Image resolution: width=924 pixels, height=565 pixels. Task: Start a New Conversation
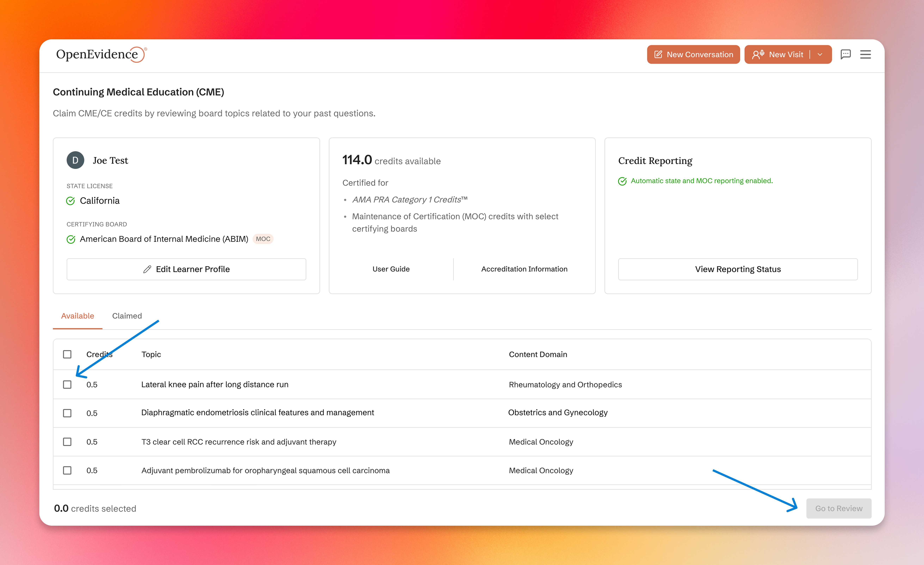coord(693,54)
